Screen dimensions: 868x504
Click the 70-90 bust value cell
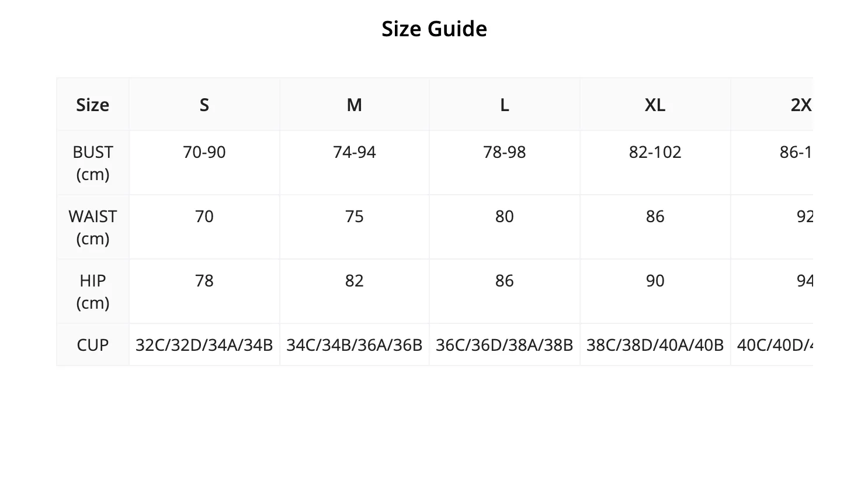[x=204, y=163]
